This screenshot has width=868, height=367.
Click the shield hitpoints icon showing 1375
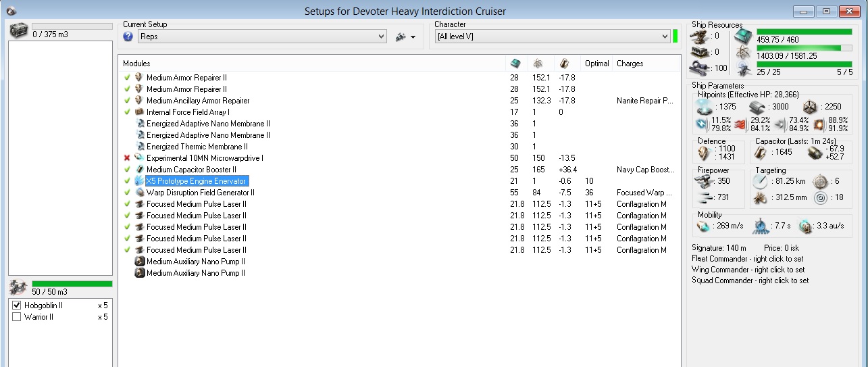[703, 108]
